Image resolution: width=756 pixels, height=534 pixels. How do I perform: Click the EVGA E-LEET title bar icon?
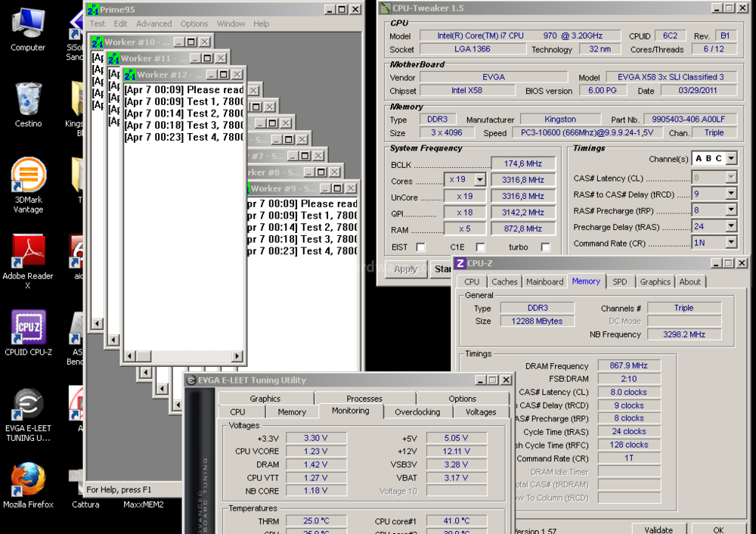pos(191,380)
